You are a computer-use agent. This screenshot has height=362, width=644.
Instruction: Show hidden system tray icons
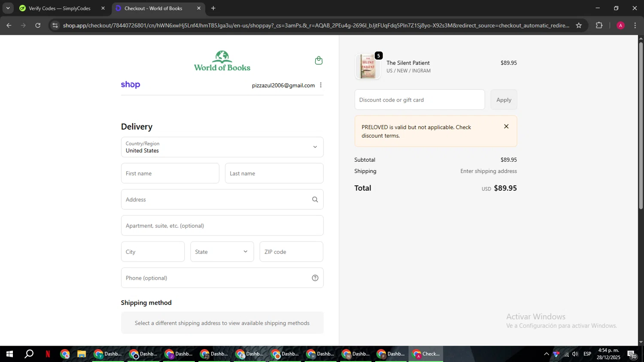tap(546, 354)
